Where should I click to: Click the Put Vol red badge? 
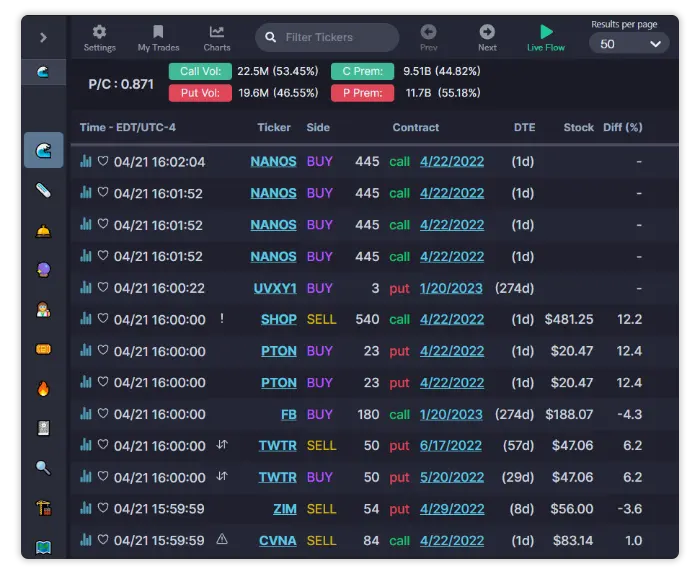click(200, 93)
